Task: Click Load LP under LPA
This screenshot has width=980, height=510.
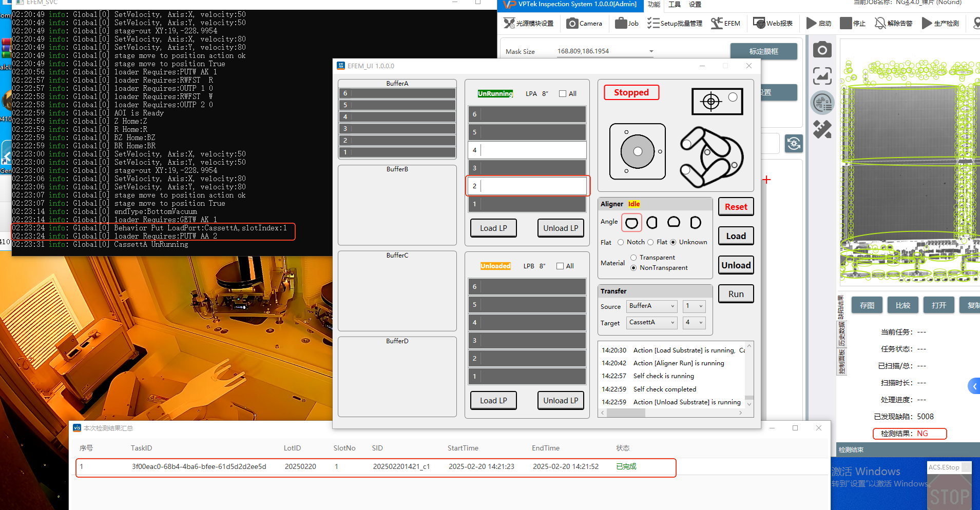Action: point(493,228)
